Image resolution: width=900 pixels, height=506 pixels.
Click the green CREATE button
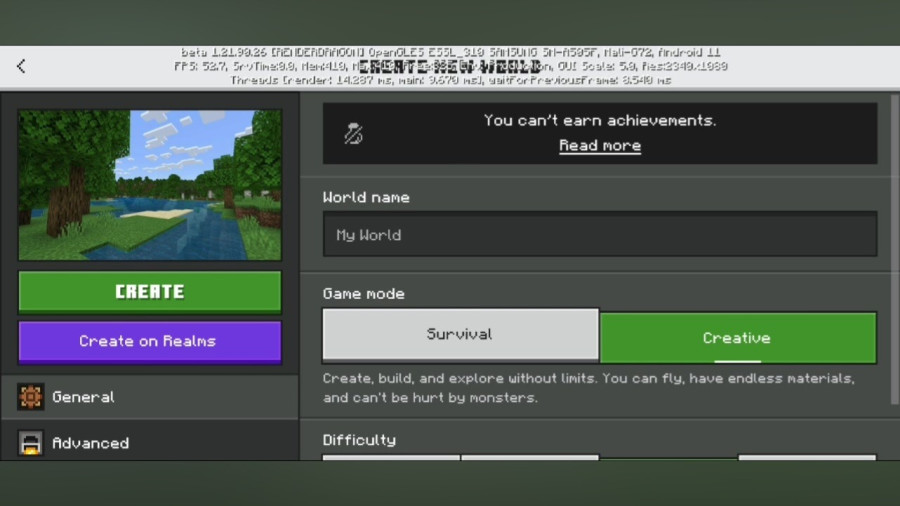coord(150,291)
